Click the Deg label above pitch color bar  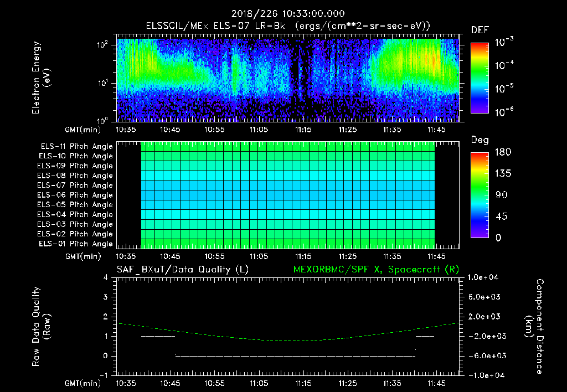tap(480, 140)
